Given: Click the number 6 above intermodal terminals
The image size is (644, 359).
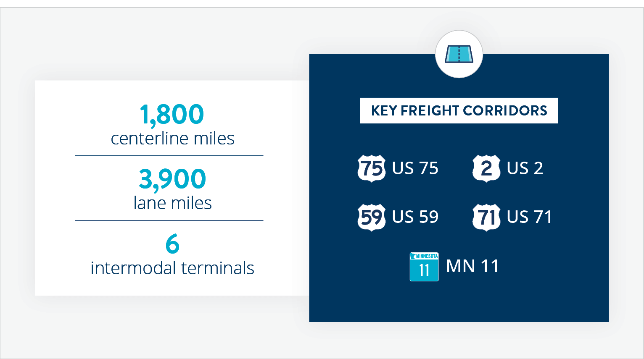Looking at the screenshot, I should (x=172, y=244).
